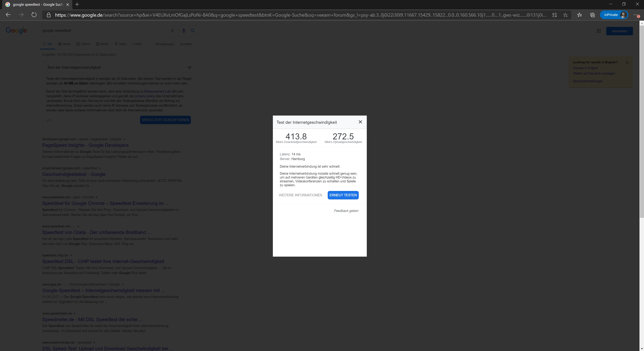Click the Info label in speed test card
Viewport: 644px width, 351px height.
(x=48, y=120)
